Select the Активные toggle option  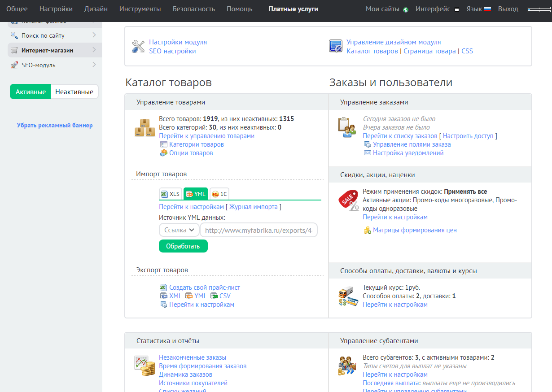pos(31,92)
